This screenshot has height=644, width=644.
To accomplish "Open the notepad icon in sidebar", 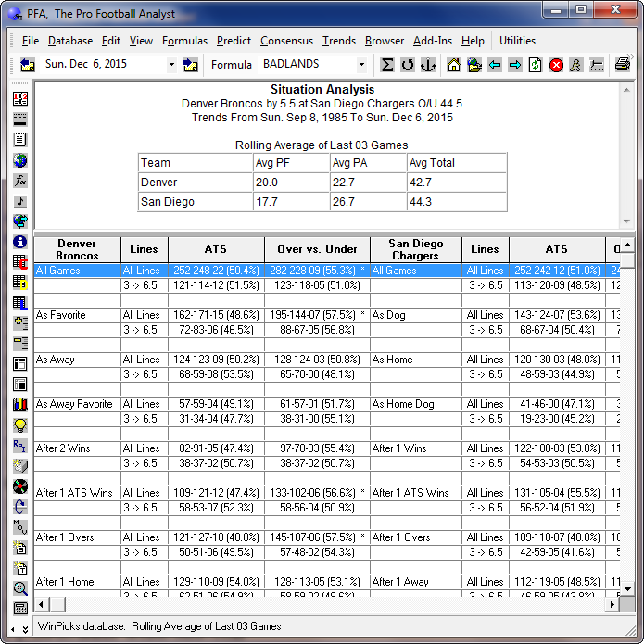I will [x=20, y=140].
